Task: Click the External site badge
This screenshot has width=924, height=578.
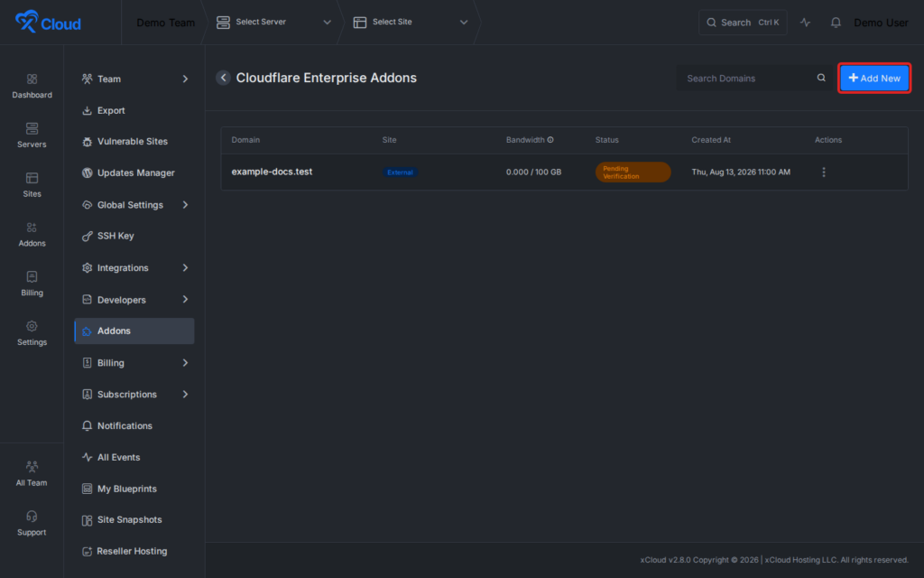Action: [x=400, y=172]
